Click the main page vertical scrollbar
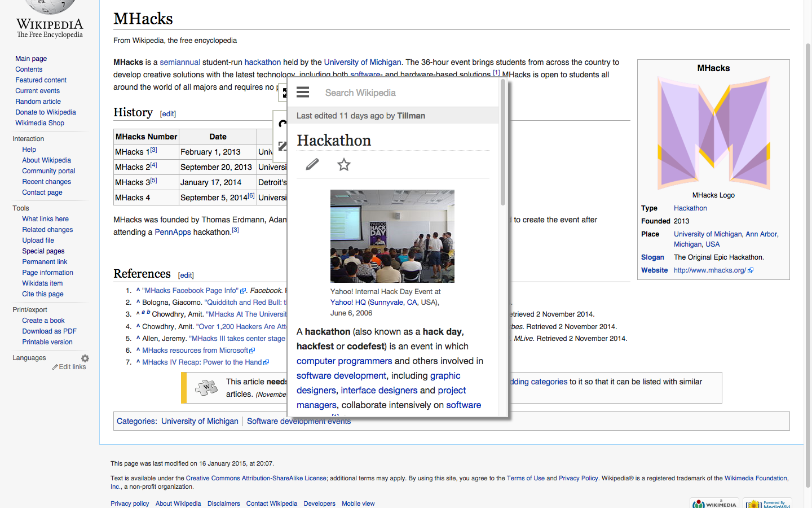812x508 pixels. 807,265
